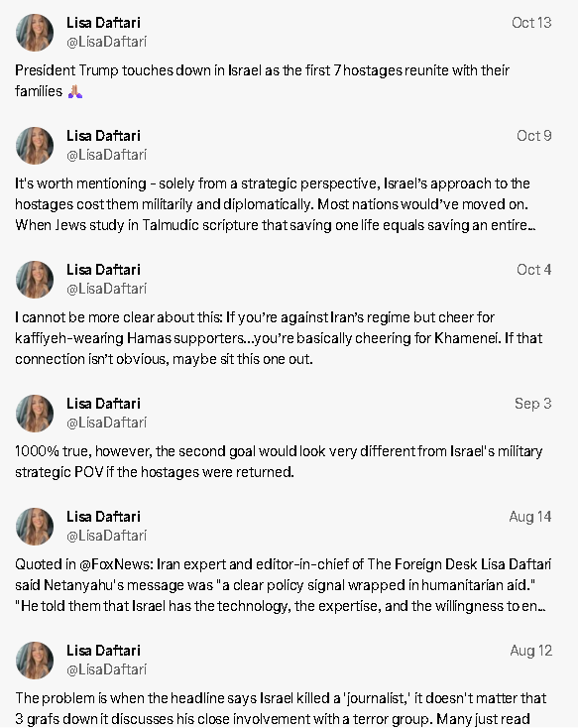Open the Oct 13 date timestamp
The height and width of the screenshot is (728, 578).
pos(531,23)
